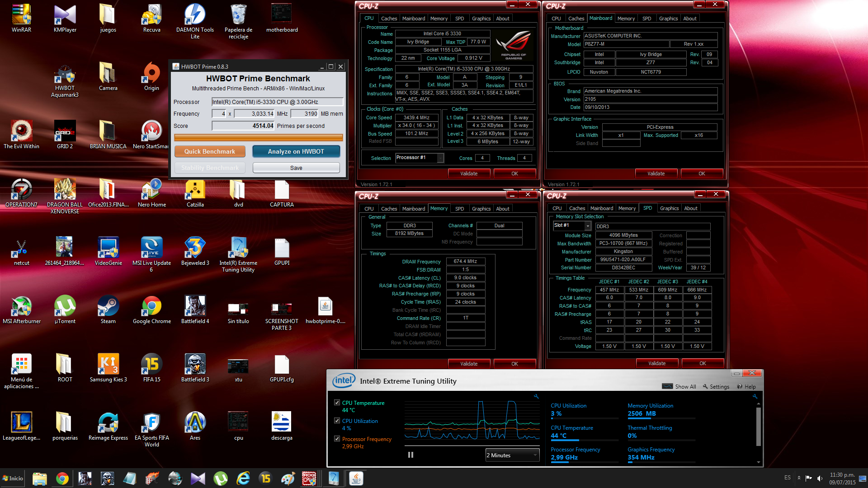Click the Intel XTU chart settings wrench icon
Image resolution: width=868 pixels, height=488 pixels.
pyautogui.click(x=536, y=396)
